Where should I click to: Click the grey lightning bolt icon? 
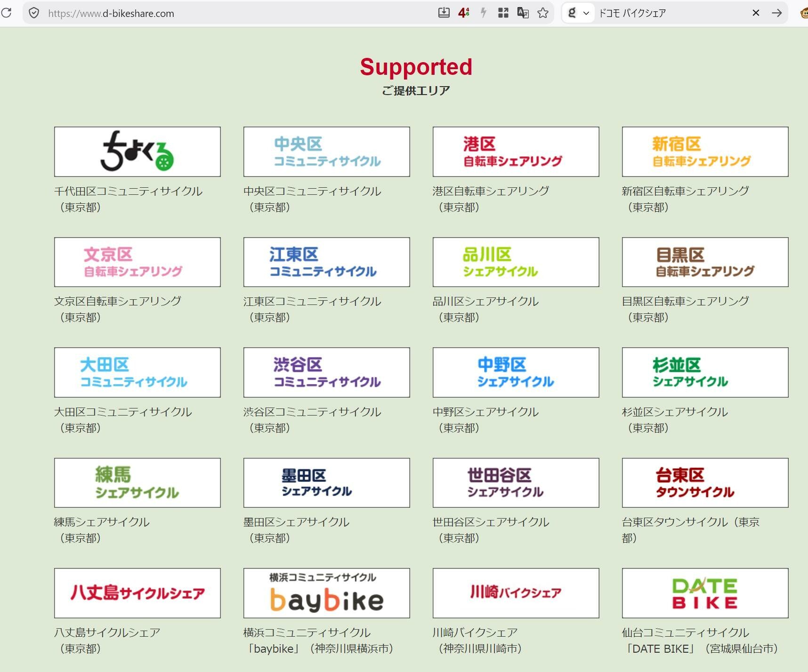pos(483,13)
